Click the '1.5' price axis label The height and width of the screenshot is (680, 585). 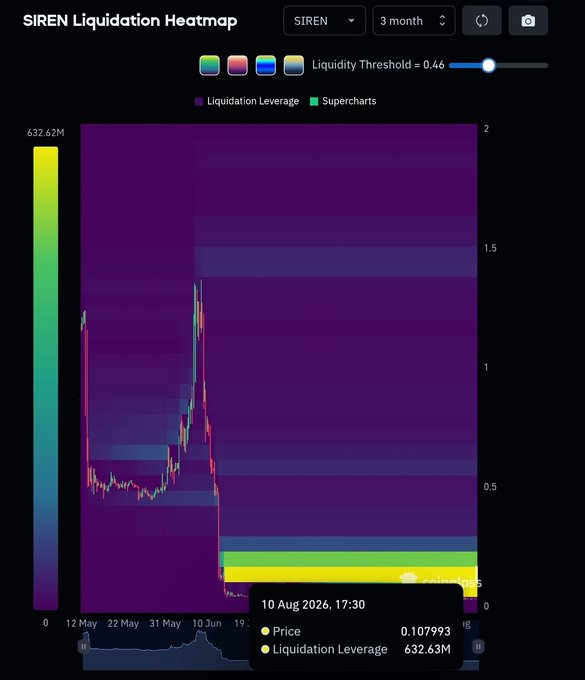click(x=490, y=248)
